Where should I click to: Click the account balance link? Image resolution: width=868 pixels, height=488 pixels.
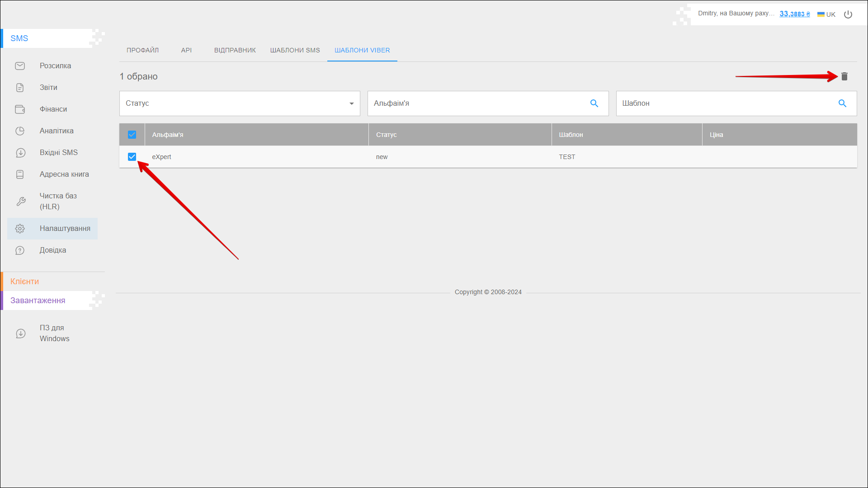[x=794, y=14]
